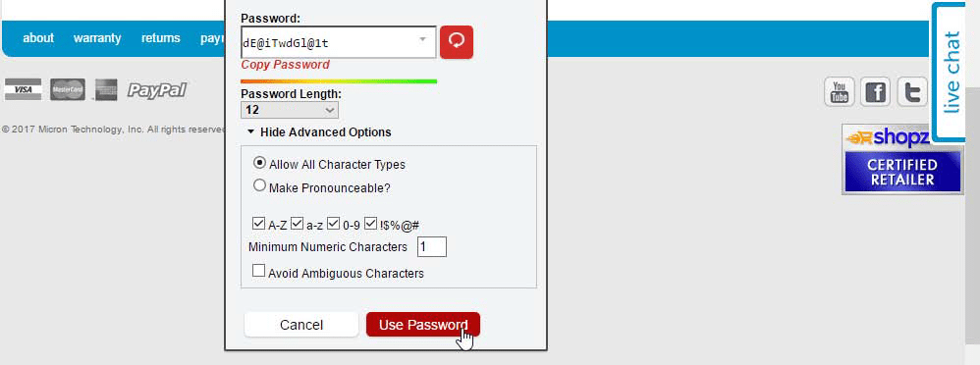The image size is (980, 365).
Task: Enable Avoid Ambiguous Characters checkbox
Action: (258, 271)
